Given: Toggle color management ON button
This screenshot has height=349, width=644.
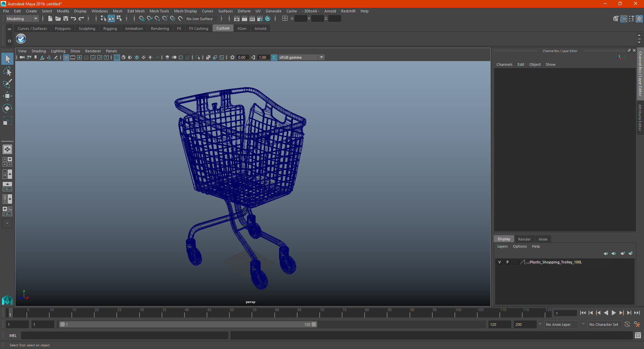Looking at the screenshot, I should tap(274, 57).
